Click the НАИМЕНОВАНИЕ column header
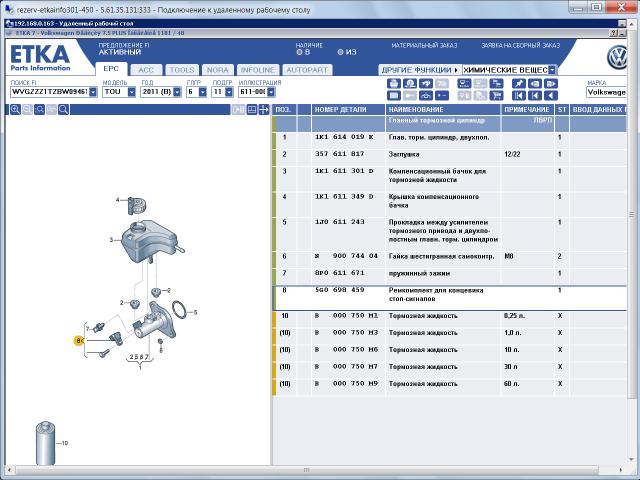 pyautogui.click(x=442, y=109)
